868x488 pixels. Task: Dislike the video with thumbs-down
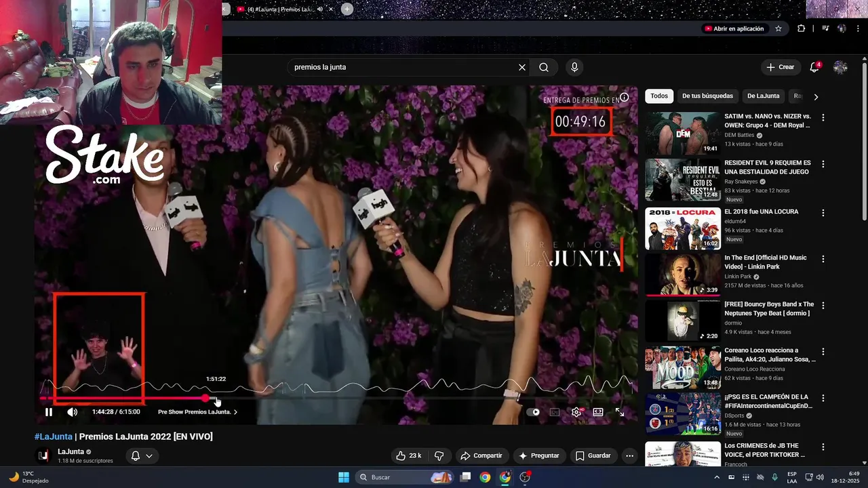coord(439,455)
